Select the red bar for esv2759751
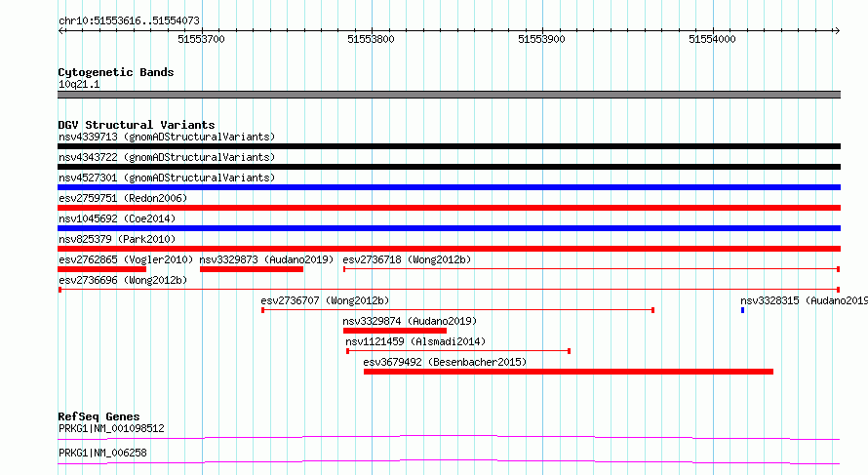 [x=449, y=208]
